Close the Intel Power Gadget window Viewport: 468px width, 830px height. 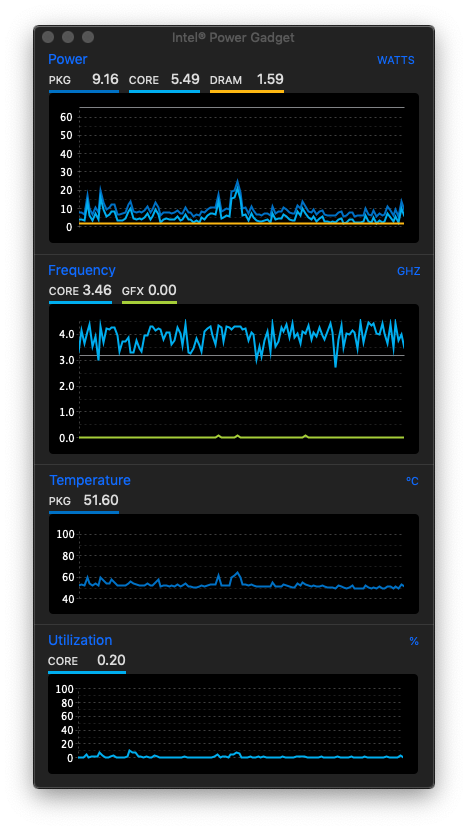coord(48,37)
